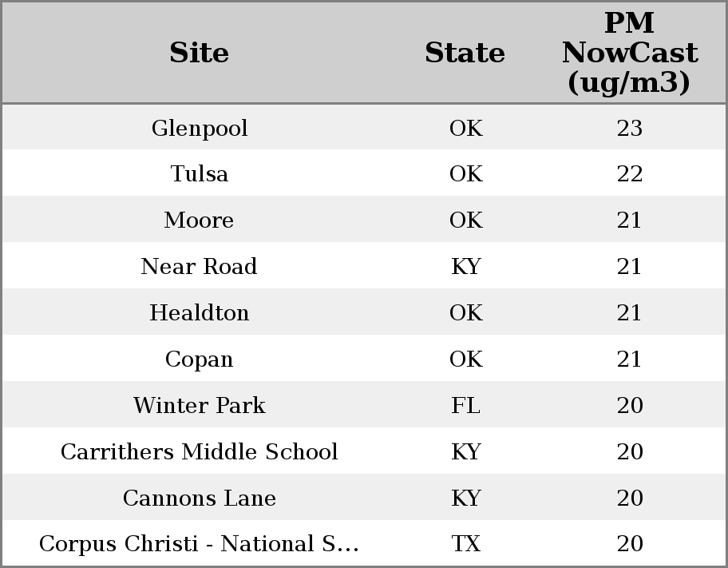
Task: Select the PM value in Winter Park row
Action: coord(629,406)
